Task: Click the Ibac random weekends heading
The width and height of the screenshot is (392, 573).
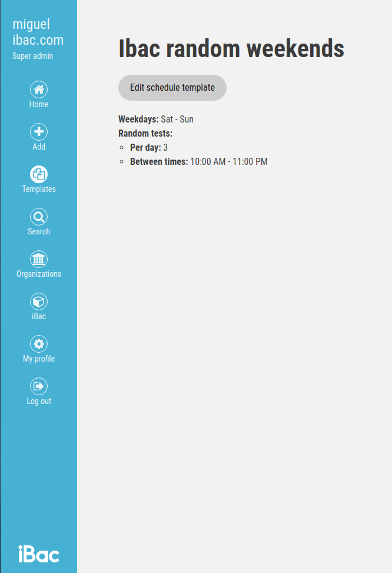Action: [231, 49]
